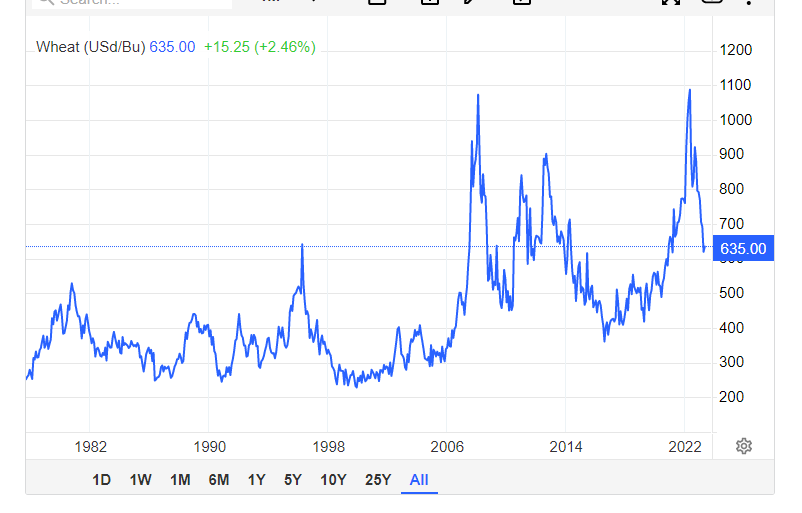Select the 5Y time range
This screenshot has width=802, height=513.
pyautogui.click(x=293, y=480)
